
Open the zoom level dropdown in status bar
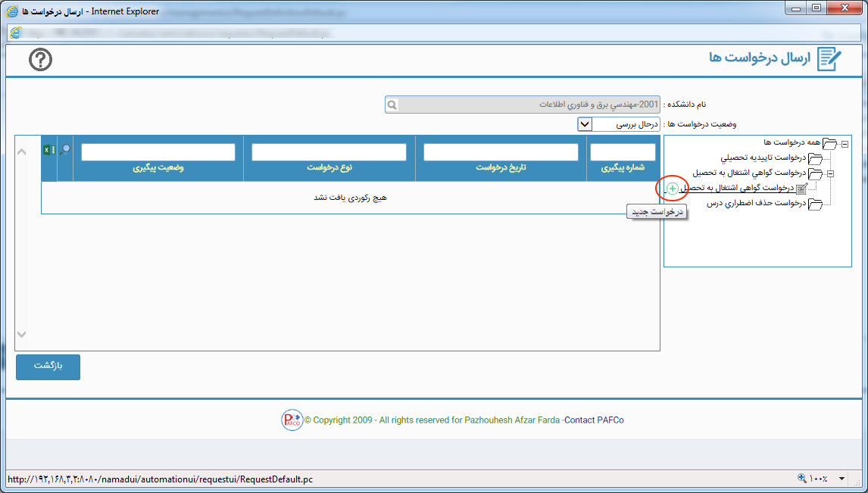coord(841,479)
